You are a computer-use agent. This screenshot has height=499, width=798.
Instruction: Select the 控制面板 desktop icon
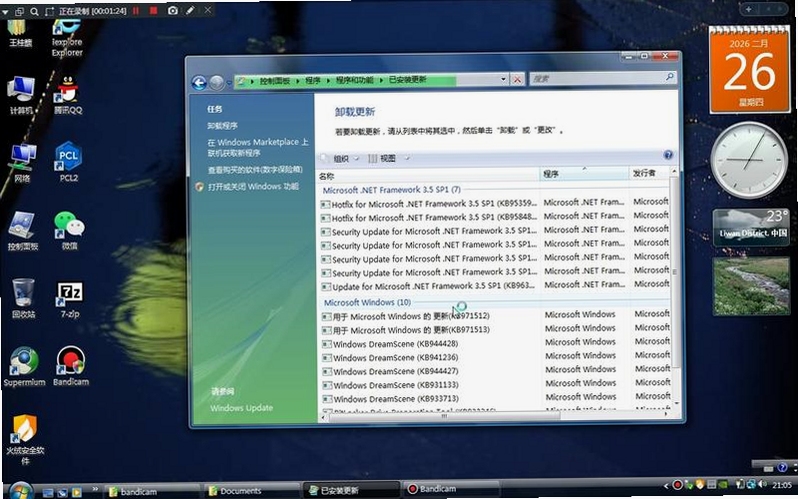click(x=22, y=231)
